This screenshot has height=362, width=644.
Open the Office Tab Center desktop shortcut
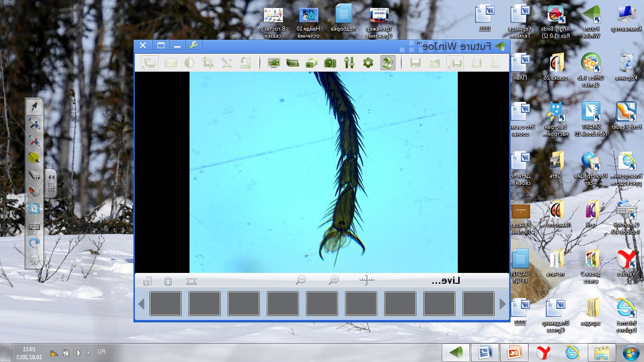[x=591, y=70]
